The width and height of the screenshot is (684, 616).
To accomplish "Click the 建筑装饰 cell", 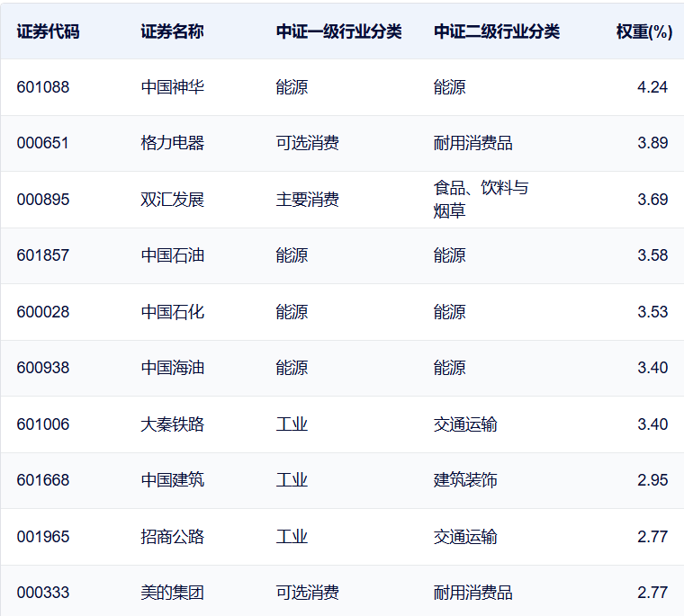I will click(465, 480).
